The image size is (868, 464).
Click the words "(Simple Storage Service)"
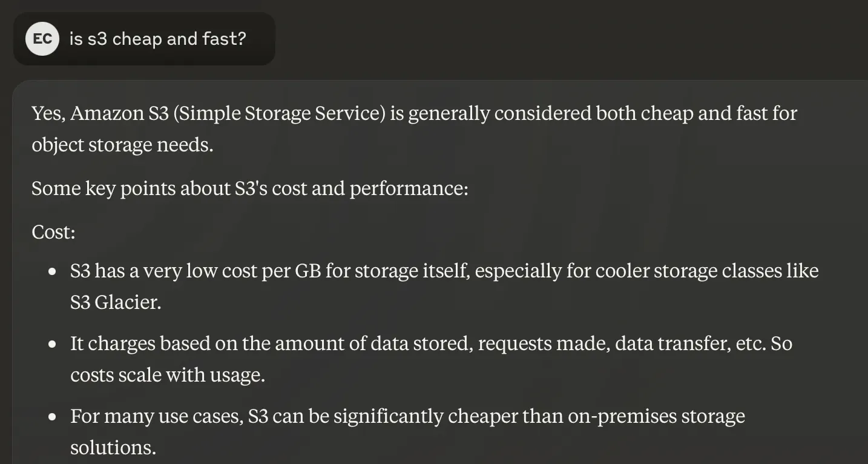pos(279,113)
